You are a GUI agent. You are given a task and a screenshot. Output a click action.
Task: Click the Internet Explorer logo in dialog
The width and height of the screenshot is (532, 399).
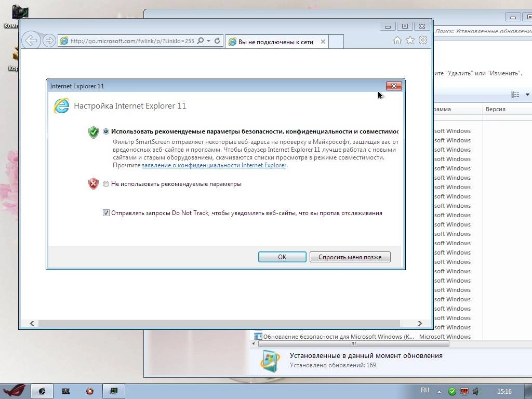tap(61, 105)
